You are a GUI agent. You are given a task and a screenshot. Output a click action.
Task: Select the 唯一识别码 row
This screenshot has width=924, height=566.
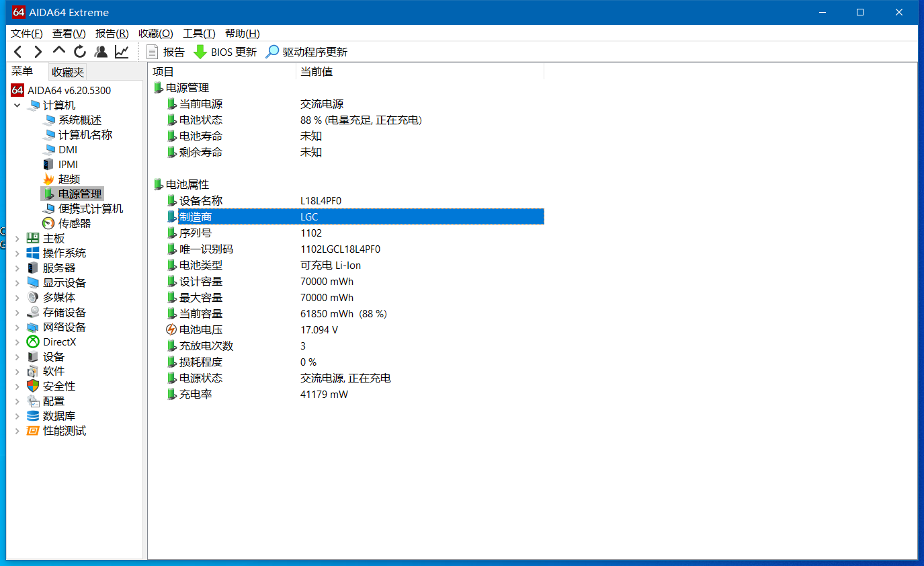355,249
